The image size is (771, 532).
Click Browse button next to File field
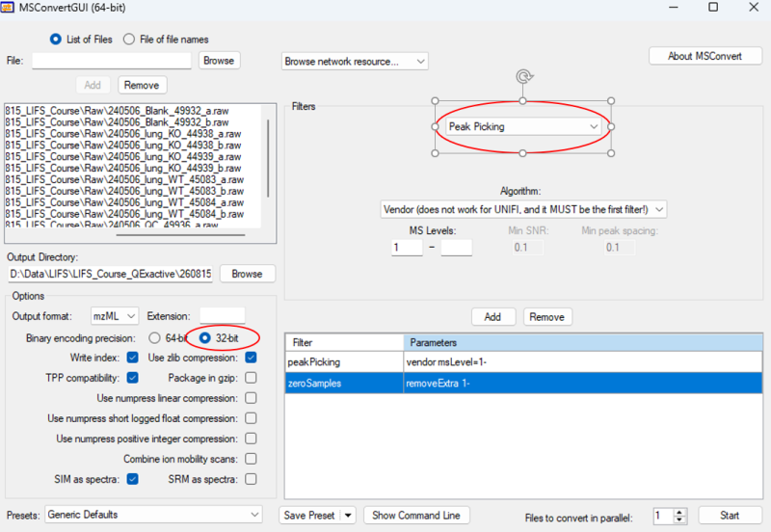[219, 61]
